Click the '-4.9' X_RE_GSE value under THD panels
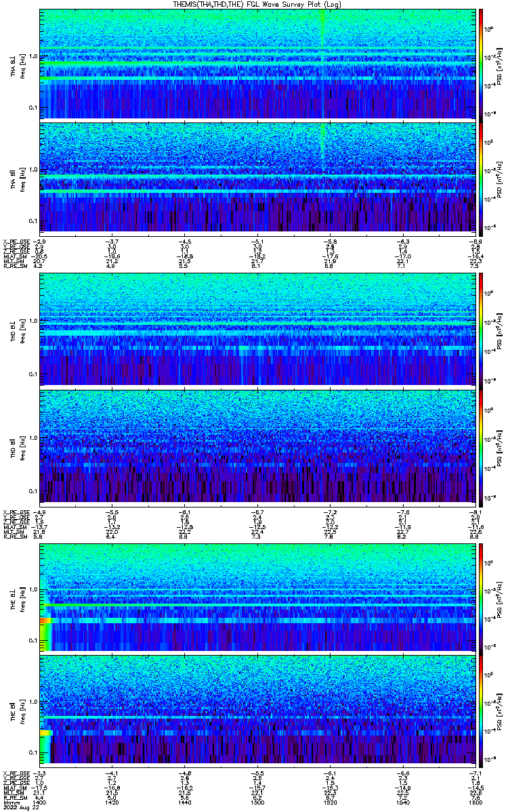Screen dimensions: 508x812 40,511
